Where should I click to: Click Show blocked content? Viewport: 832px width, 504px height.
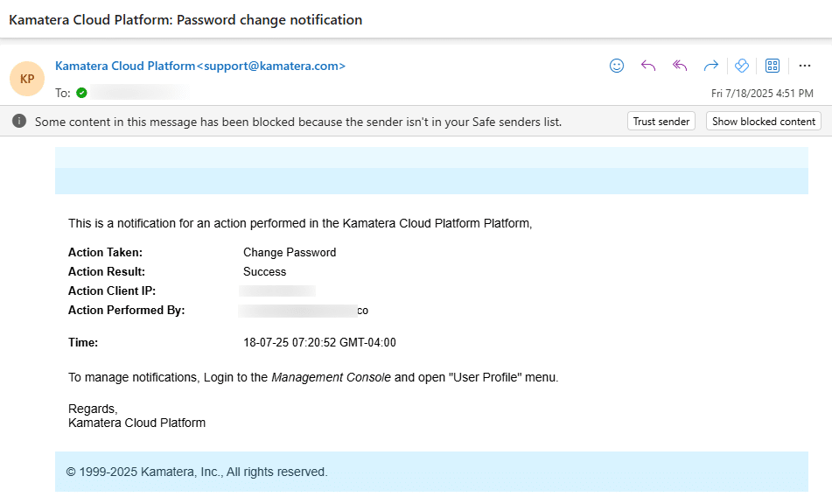point(763,121)
